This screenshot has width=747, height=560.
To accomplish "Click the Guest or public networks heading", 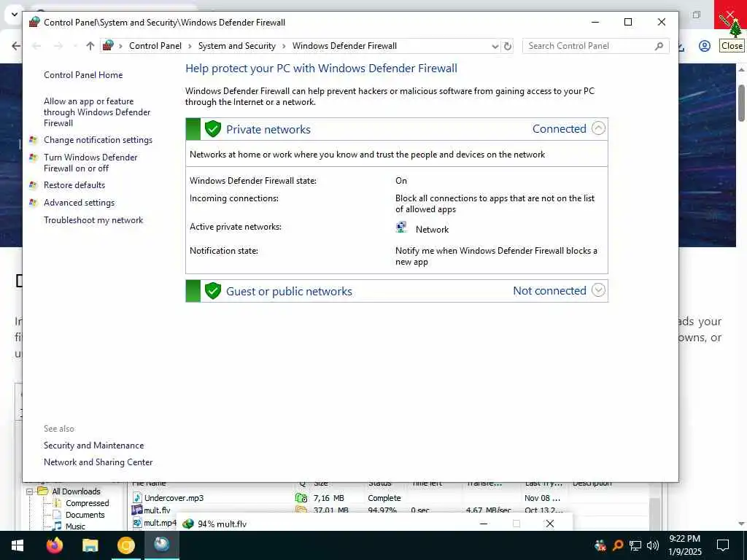I will pyautogui.click(x=289, y=292).
